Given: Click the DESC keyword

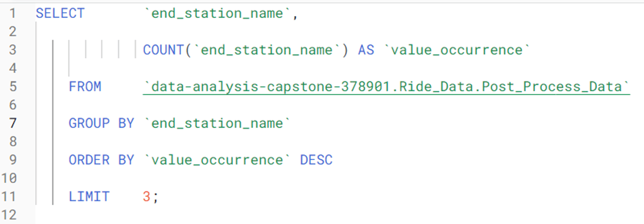Looking at the screenshot, I should [x=316, y=160].
